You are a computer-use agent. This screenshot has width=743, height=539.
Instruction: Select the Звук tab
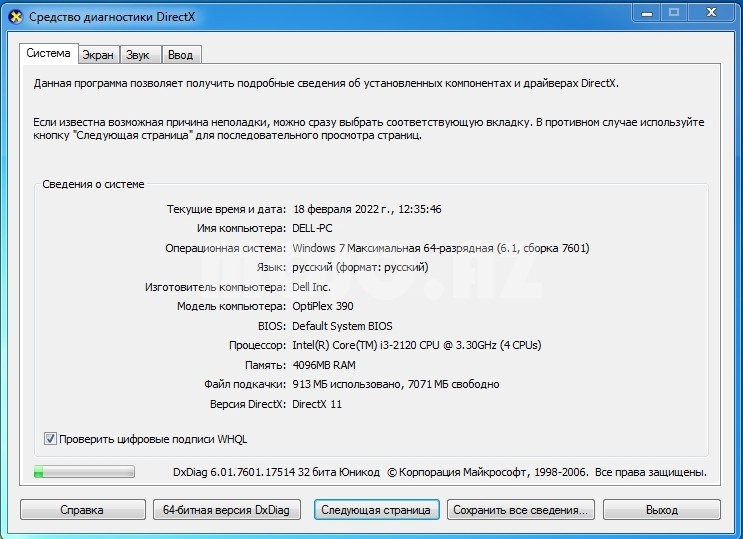(138, 55)
